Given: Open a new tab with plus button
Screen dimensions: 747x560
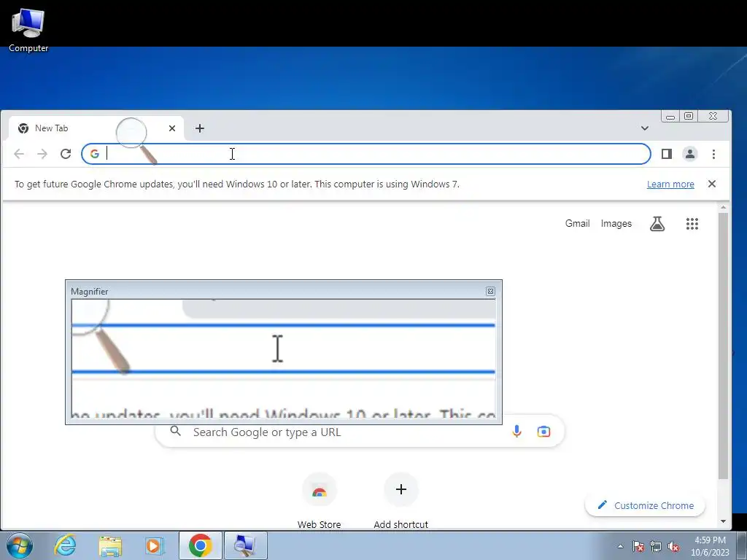Looking at the screenshot, I should [200, 128].
